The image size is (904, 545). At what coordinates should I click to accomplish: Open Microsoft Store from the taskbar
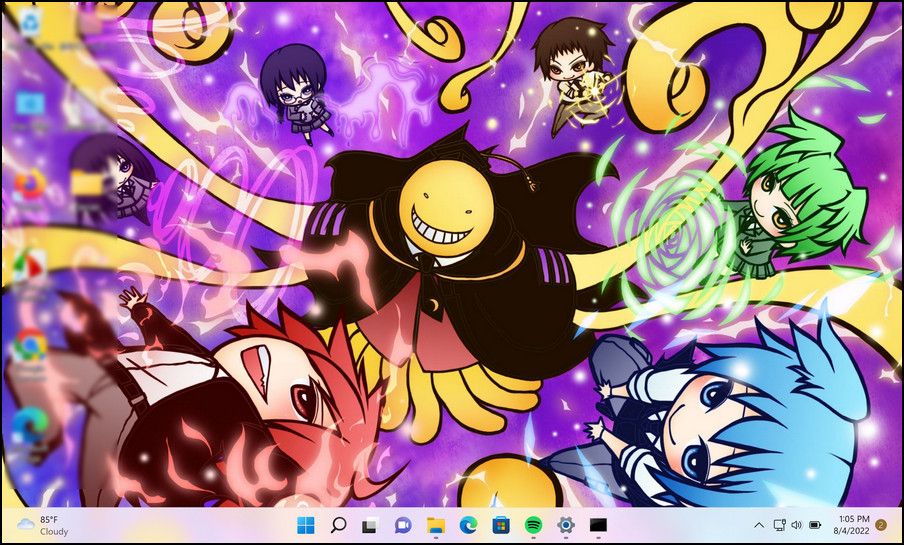500,525
